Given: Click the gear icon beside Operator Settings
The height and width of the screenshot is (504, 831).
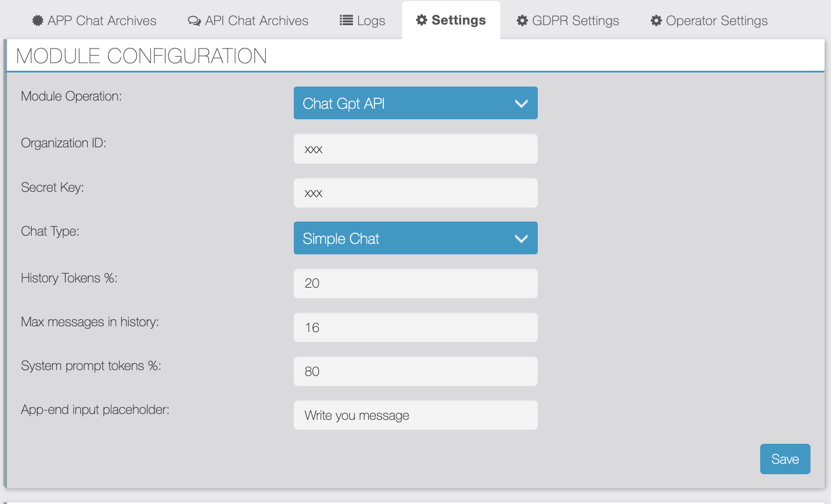Looking at the screenshot, I should pyautogui.click(x=656, y=20).
